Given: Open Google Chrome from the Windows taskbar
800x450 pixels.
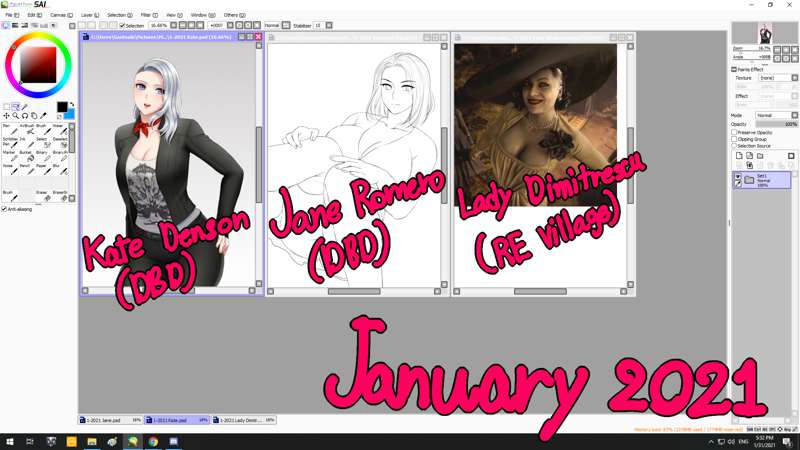Looking at the screenshot, I should pyautogui.click(x=153, y=441).
